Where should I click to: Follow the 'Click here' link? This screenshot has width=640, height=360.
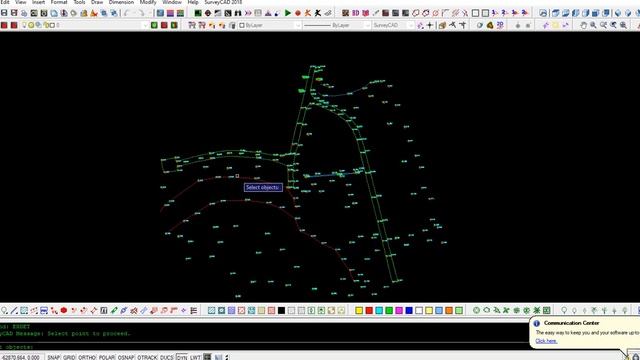[546, 341]
